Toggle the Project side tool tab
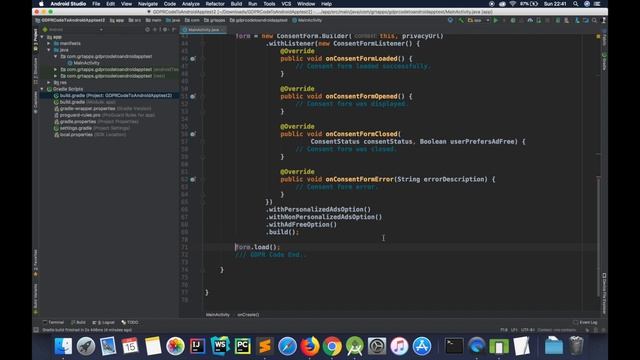Image resolution: width=640 pixels, height=360 pixels. click(36, 40)
